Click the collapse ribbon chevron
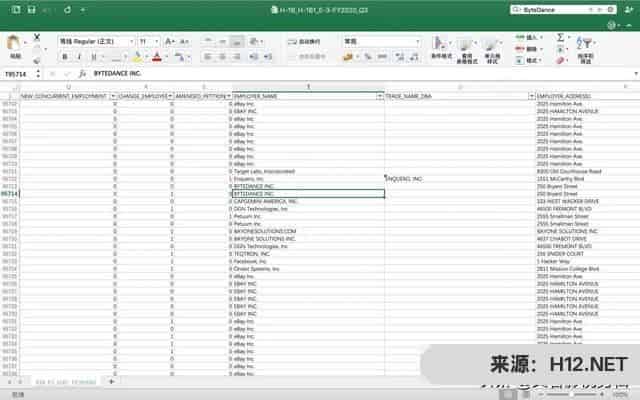Image resolution: width=640 pixels, height=400 pixels. tap(629, 25)
